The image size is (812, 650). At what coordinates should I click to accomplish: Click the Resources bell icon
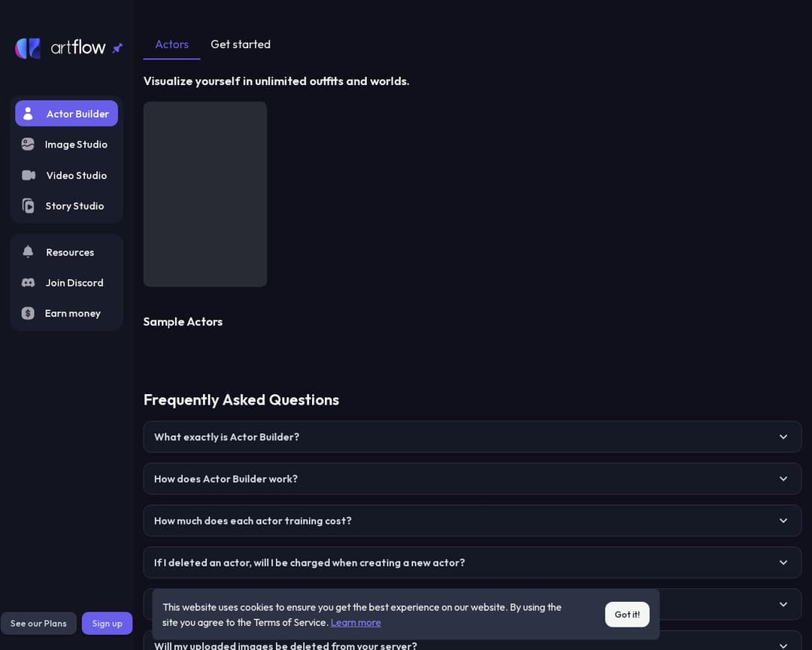point(28,252)
